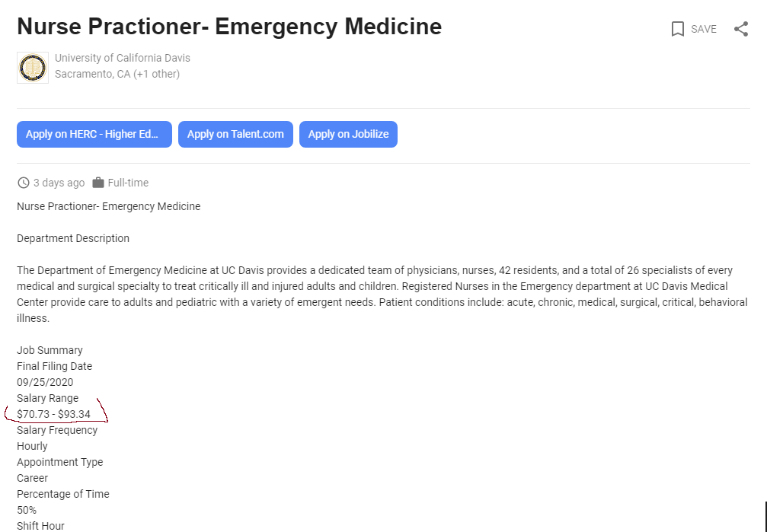
Task: Click the Hourly salary frequency value
Action: coord(32,446)
